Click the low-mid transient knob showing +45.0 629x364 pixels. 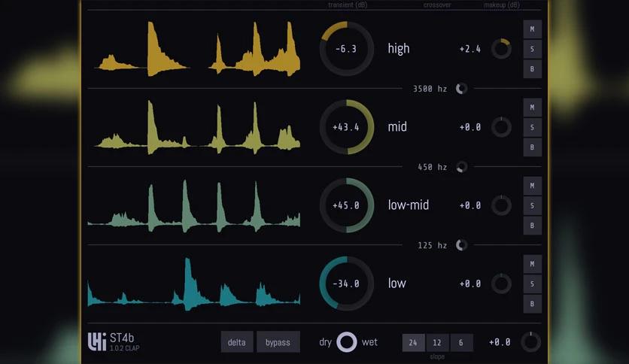click(347, 205)
